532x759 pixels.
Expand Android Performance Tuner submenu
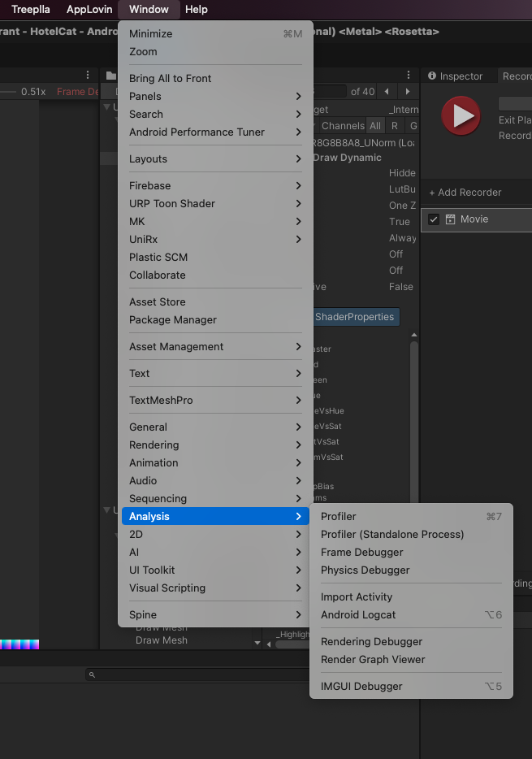(215, 132)
